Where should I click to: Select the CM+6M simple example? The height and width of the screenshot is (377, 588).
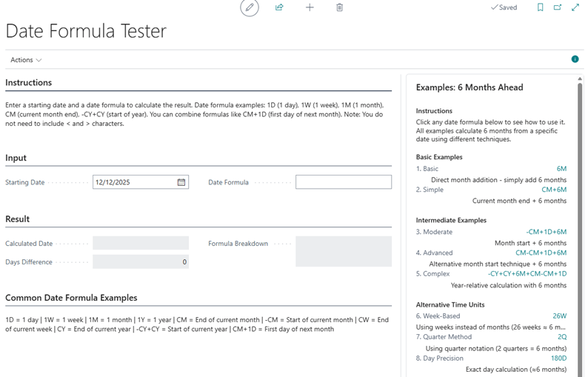pyautogui.click(x=554, y=190)
